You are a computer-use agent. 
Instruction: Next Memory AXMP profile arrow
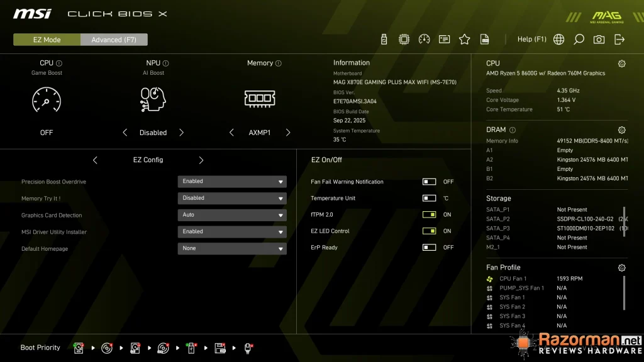288,133
